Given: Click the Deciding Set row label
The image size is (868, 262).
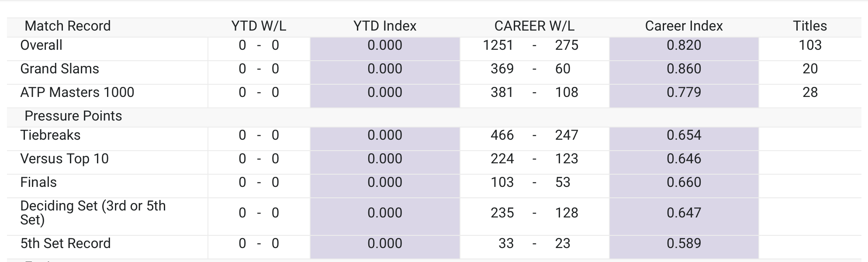Looking at the screenshot, I should point(93,213).
